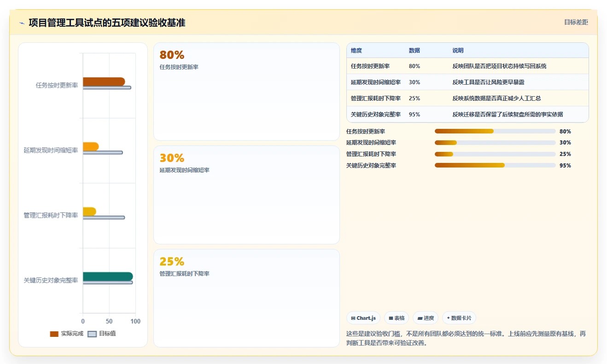Click the footer note starting 这些是建议验收门槛
The width and height of the screenshot is (607, 364).
[466, 338]
